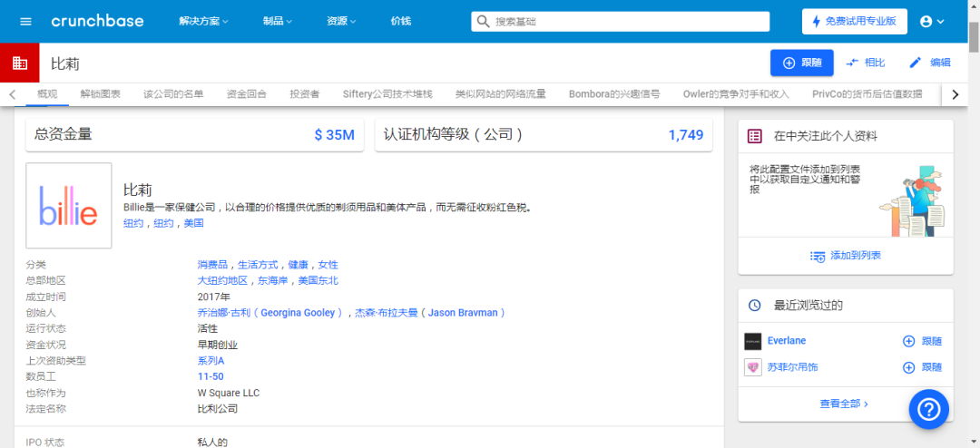The width and height of the screenshot is (980, 448).
Task: Expand the 制品 dropdown
Action: pyautogui.click(x=278, y=21)
